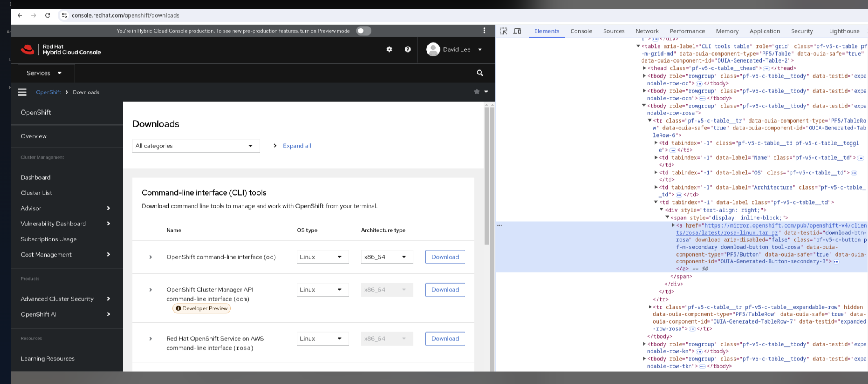Image resolution: width=868 pixels, height=384 pixels.
Task: Open the Performance tab in DevTools
Action: 687,31
